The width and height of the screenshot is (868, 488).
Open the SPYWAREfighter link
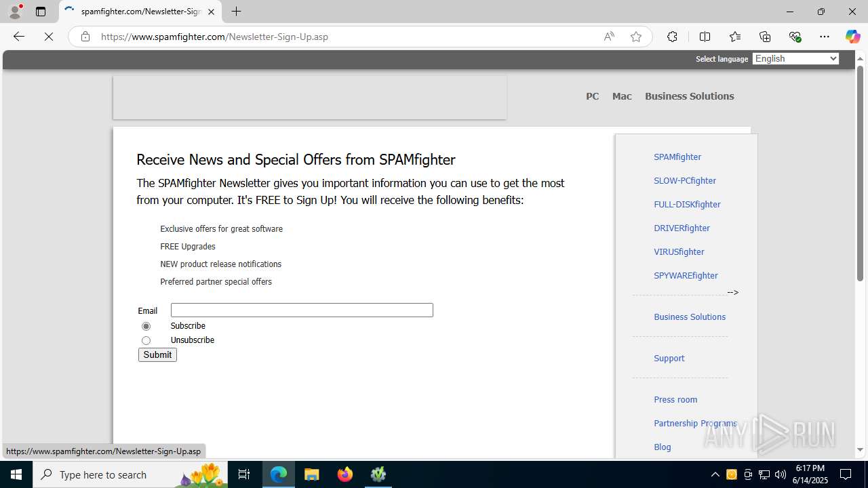(686, 275)
